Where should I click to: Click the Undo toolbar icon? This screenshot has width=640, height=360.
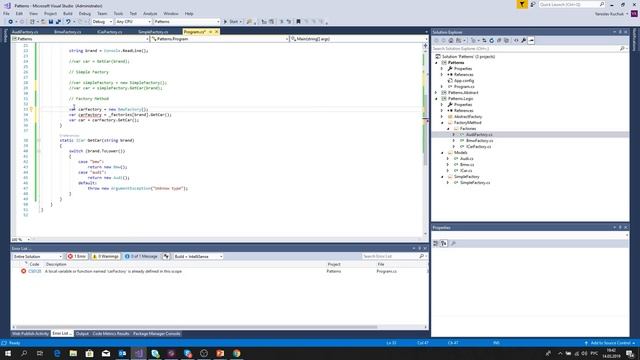pos(68,22)
